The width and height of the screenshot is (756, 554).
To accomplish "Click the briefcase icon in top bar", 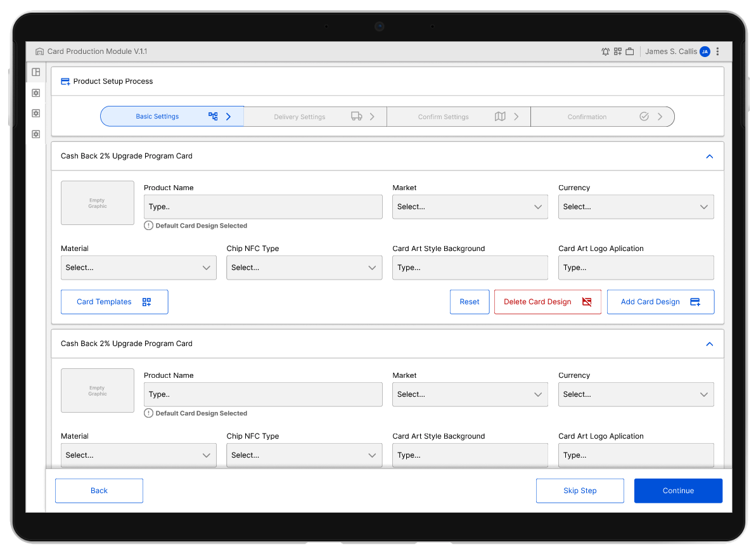I will click(630, 52).
